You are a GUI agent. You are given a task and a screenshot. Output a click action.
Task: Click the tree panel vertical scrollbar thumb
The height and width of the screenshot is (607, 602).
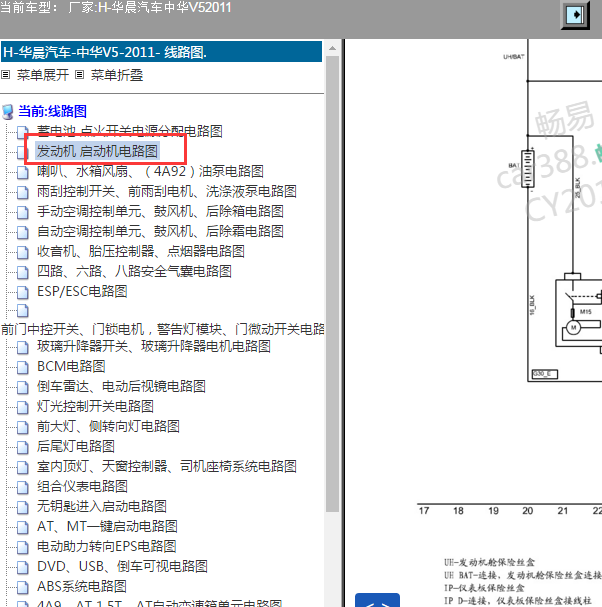[333, 284]
